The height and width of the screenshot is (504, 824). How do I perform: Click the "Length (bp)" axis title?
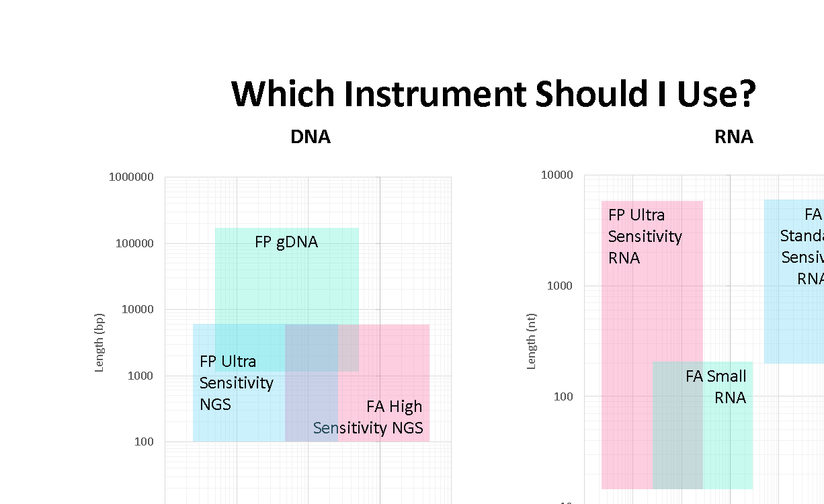point(99,342)
